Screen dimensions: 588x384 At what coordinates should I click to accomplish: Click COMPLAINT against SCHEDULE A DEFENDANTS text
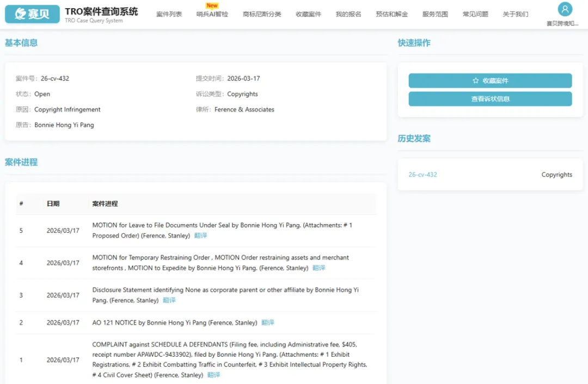[x=230, y=360]
